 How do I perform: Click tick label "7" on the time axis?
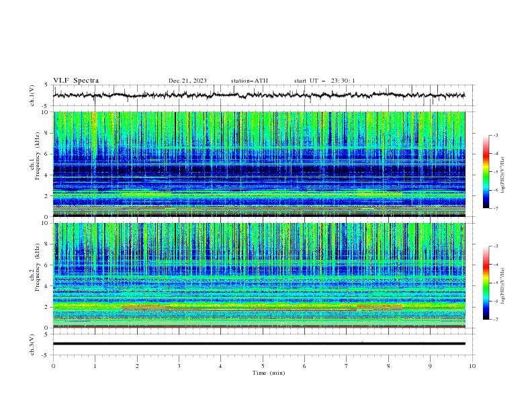tap(347, 366)
